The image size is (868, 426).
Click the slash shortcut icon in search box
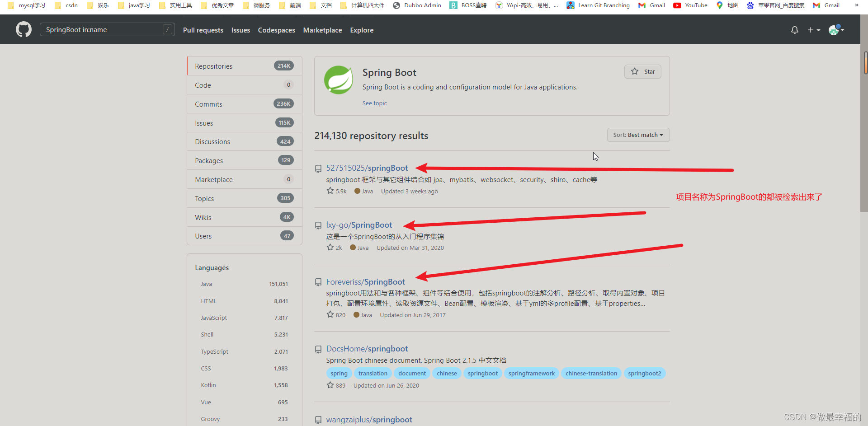167,30
